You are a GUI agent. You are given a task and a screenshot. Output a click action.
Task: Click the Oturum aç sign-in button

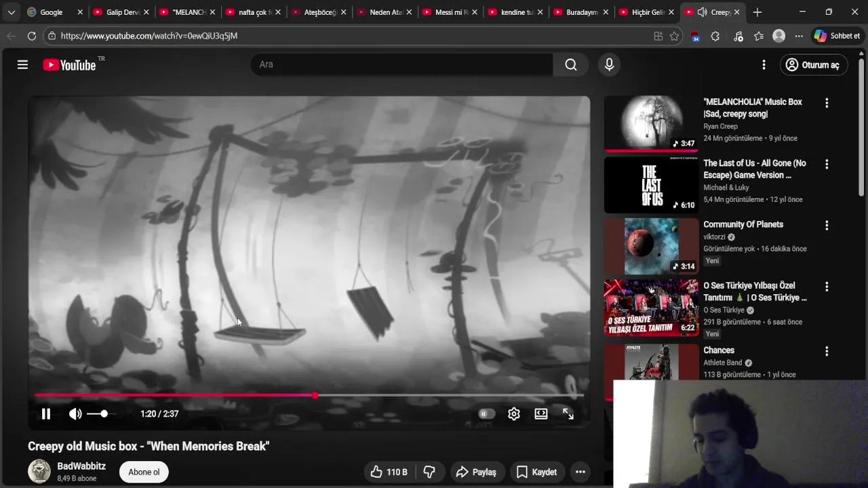tap(813, 64)
